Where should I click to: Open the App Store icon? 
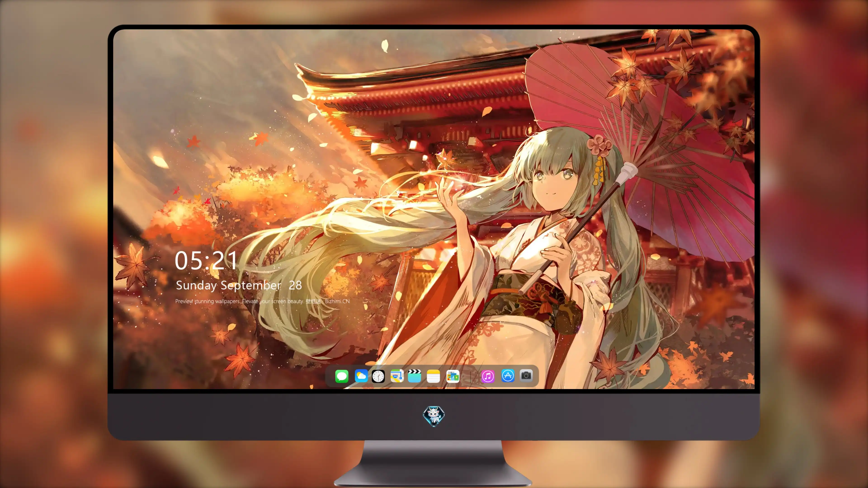coord(508,375)
